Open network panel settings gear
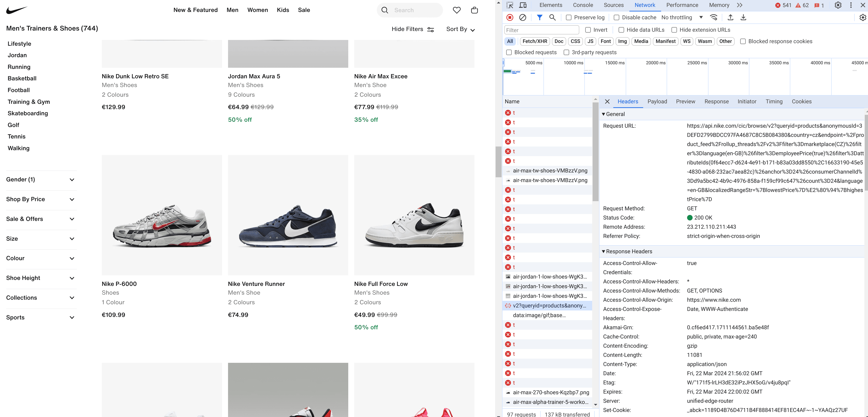 point(863,17)
